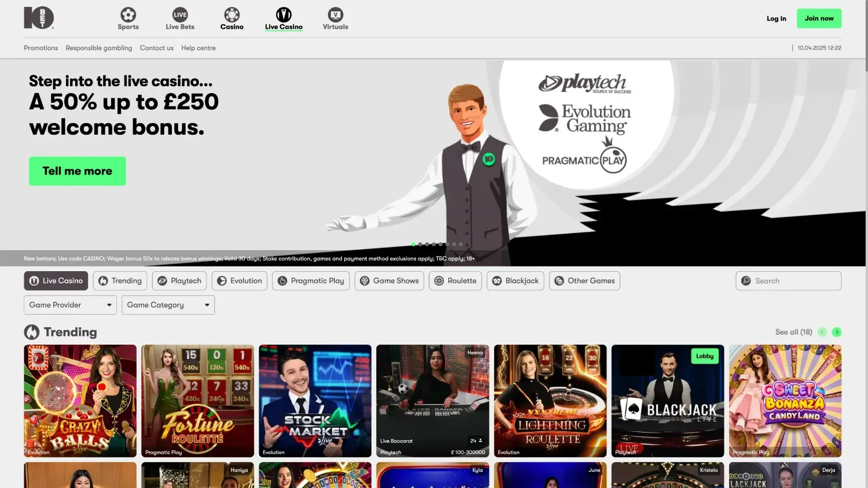Open the table hosted by Haniya
Screen dimensions: 868x488
[x=197, y=475]
